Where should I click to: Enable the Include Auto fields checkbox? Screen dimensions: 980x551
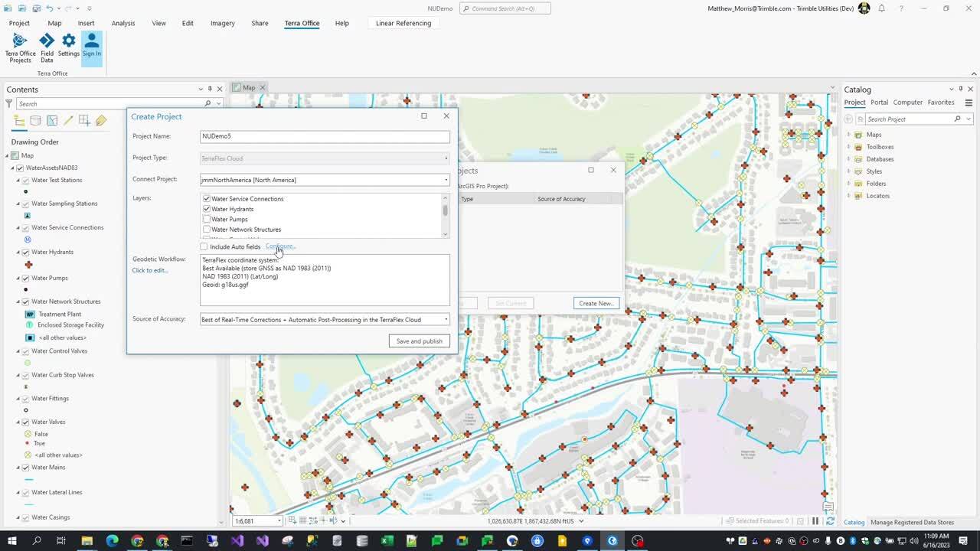click(x=204, y=247)
